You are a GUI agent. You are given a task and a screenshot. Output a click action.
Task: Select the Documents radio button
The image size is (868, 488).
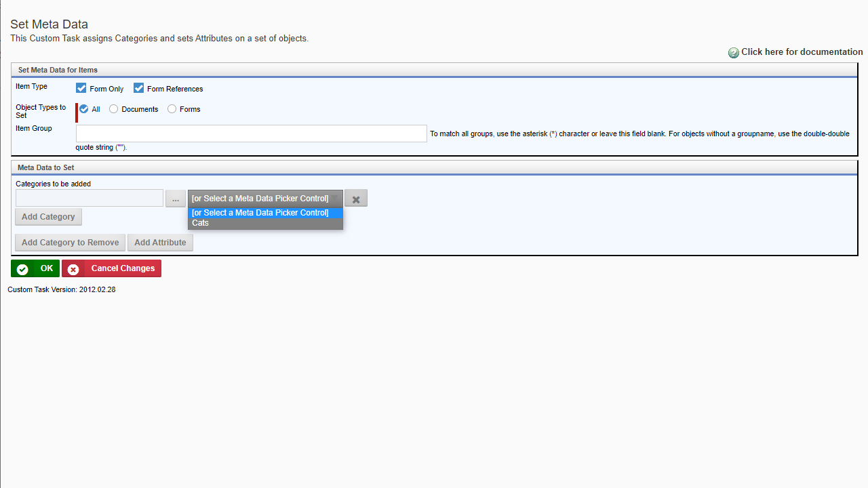click(x=114, y=108)
